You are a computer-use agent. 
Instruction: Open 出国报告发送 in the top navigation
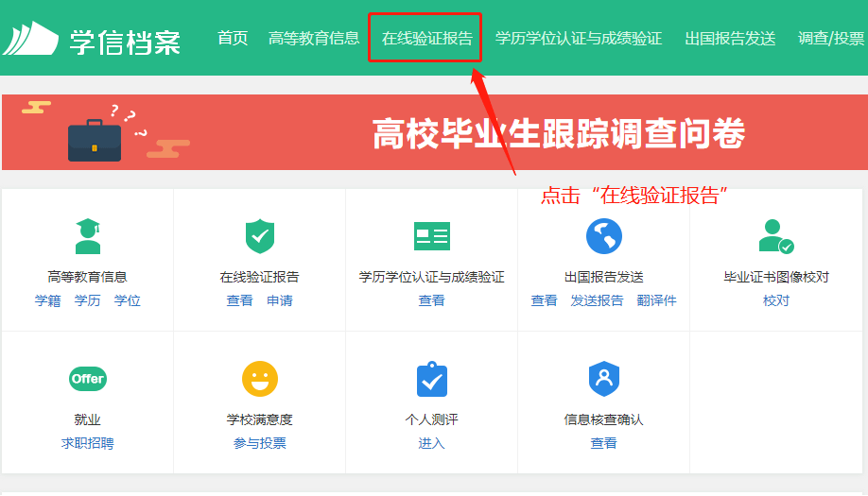[x=730, y=39]
